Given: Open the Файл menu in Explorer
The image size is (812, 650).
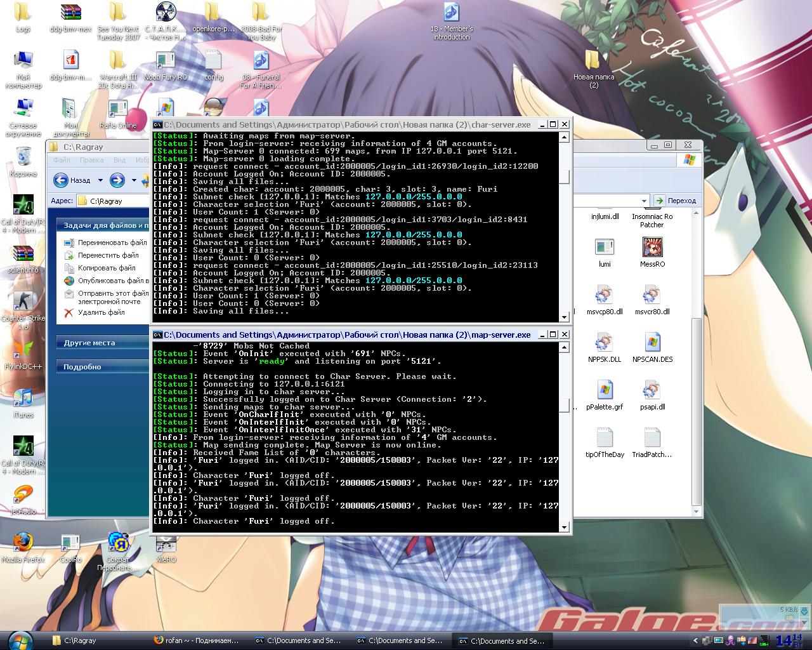Looking at the screenshot, I should tap(62, 160).
